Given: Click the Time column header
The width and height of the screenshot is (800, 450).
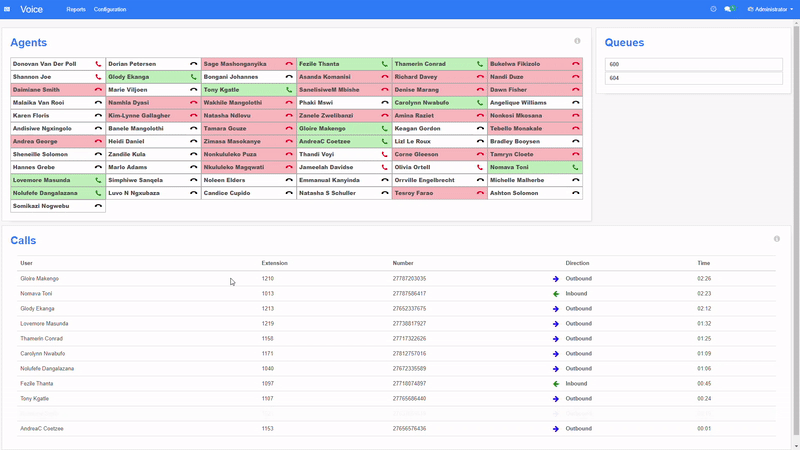Looking at the screenshot, I should pos(704,263).
